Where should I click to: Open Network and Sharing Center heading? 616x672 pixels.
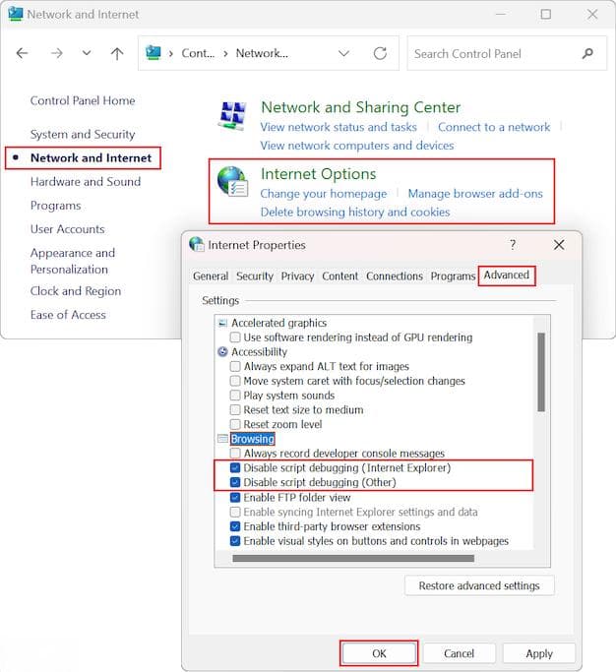coord(360,107)
